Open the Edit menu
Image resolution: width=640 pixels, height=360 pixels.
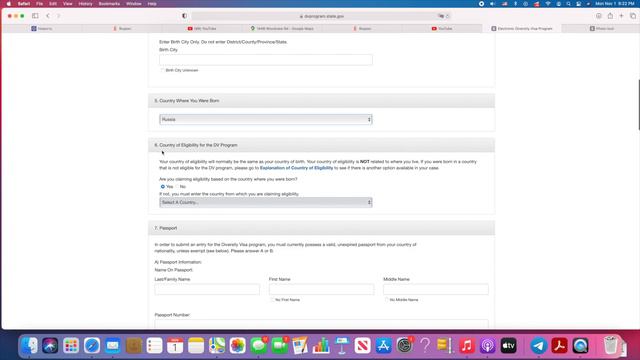(x=53, y=4)
